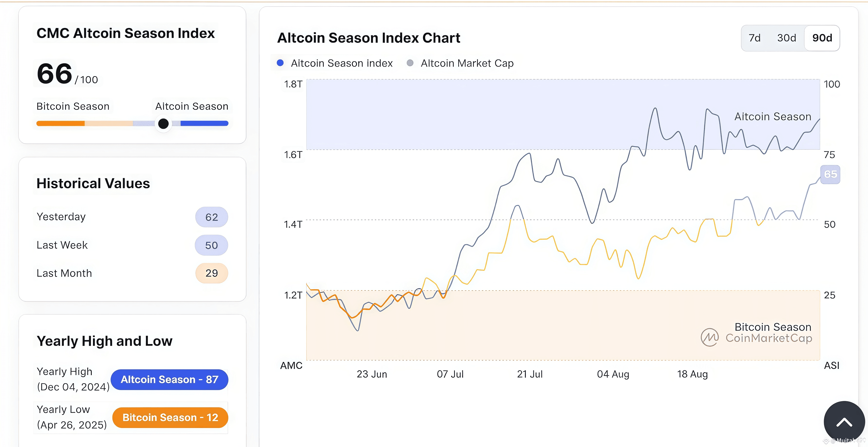Click the Bitcoin Season - 12 pill
The image size is (868, 447).
coord(170,418)
